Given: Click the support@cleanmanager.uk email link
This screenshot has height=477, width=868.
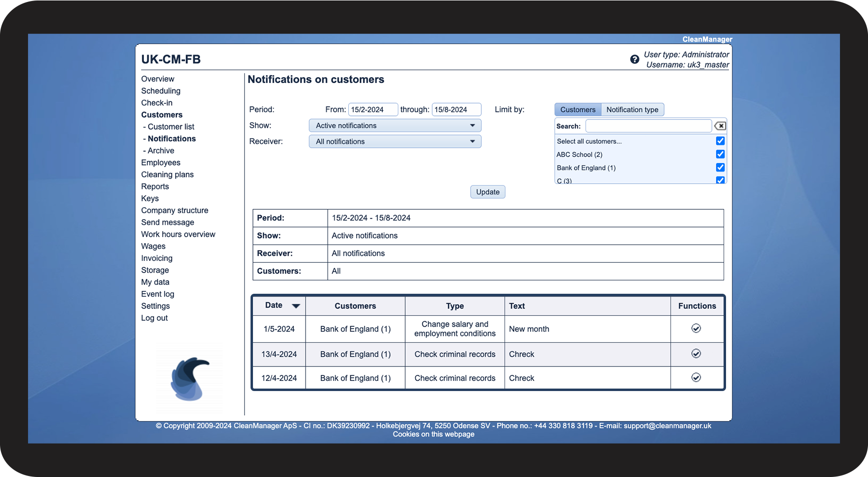Looking at the screenshot, I should click(x=668, y=426).
